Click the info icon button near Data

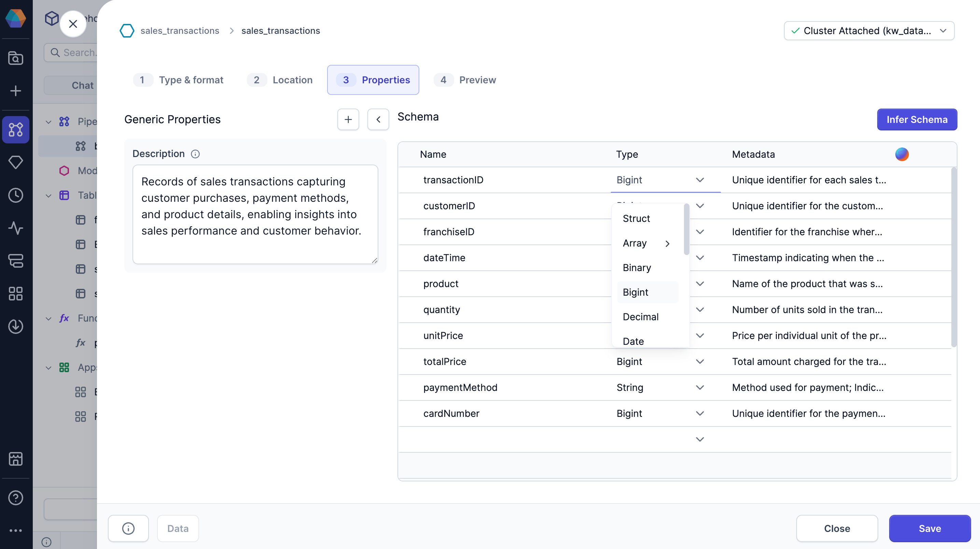coord(128,528)
